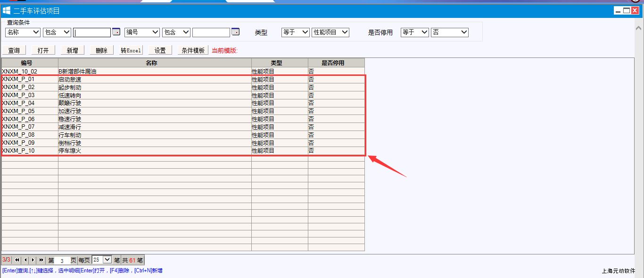Open the 性能项目 type dropdown
644x278 pixels.
click(x=330, y=32)
